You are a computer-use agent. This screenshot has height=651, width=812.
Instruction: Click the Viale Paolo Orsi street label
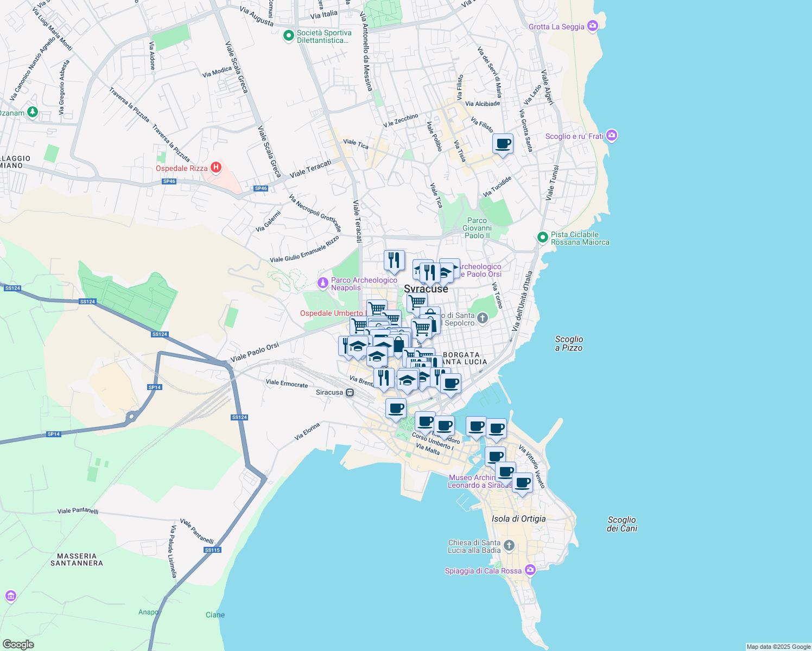point(255,352)
